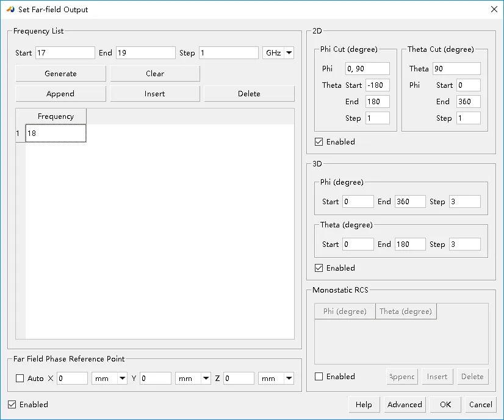Toggle the 3D Enabled checkbox
The image size is (504, 420).
pos(319,268)
